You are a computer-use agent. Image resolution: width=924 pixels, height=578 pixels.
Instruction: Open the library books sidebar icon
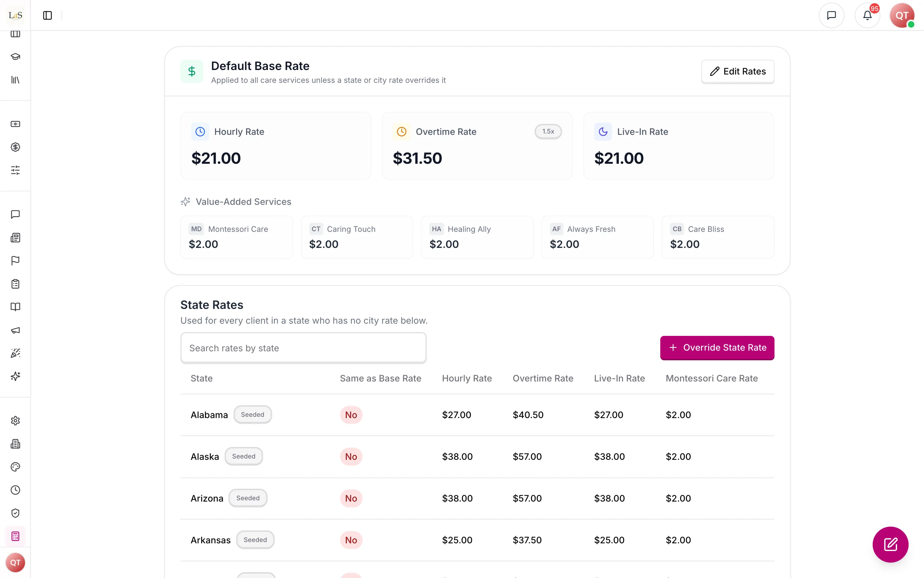15,80
